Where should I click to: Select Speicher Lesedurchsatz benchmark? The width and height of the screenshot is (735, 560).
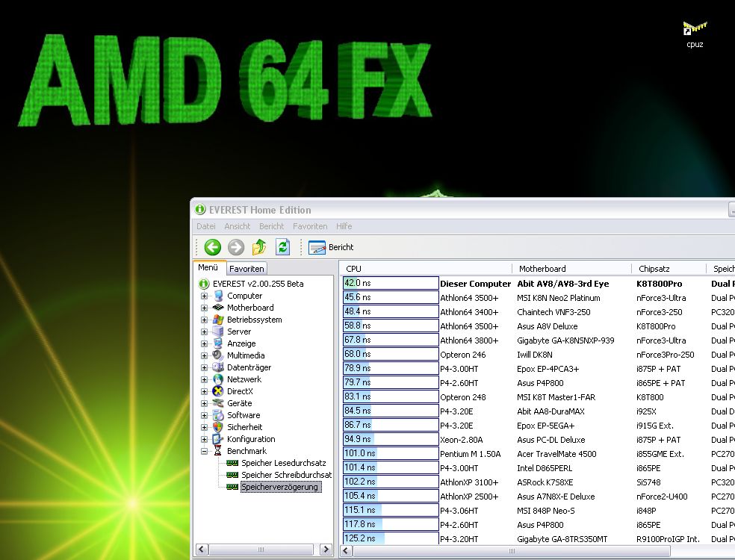click(x=284, y=463)
